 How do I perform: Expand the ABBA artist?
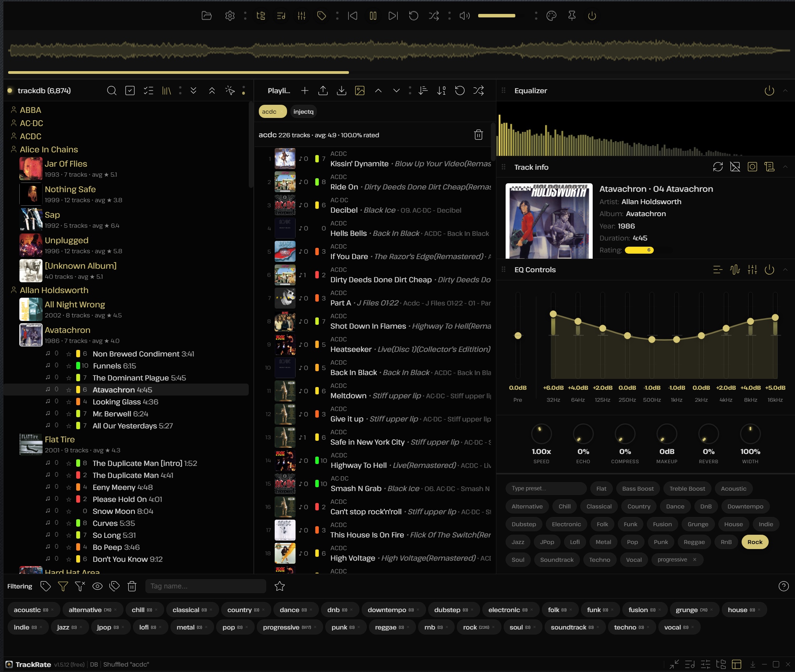point(30,110)
